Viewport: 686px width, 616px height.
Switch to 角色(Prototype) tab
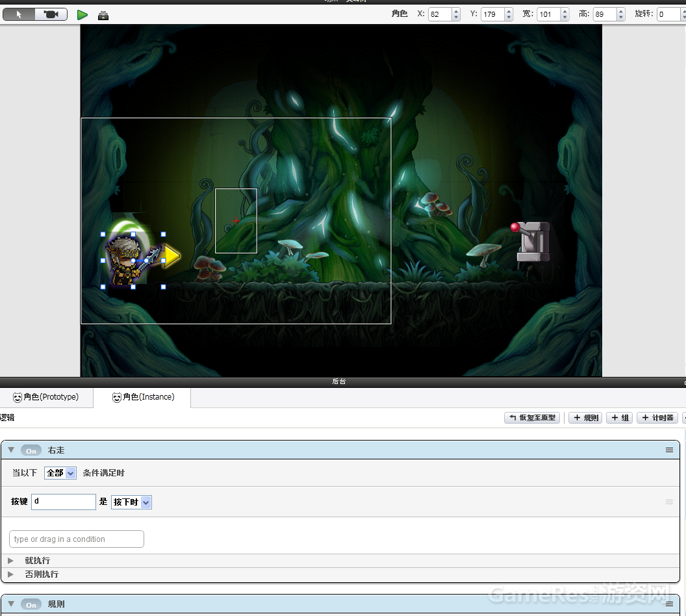click(x=46, y=397)
